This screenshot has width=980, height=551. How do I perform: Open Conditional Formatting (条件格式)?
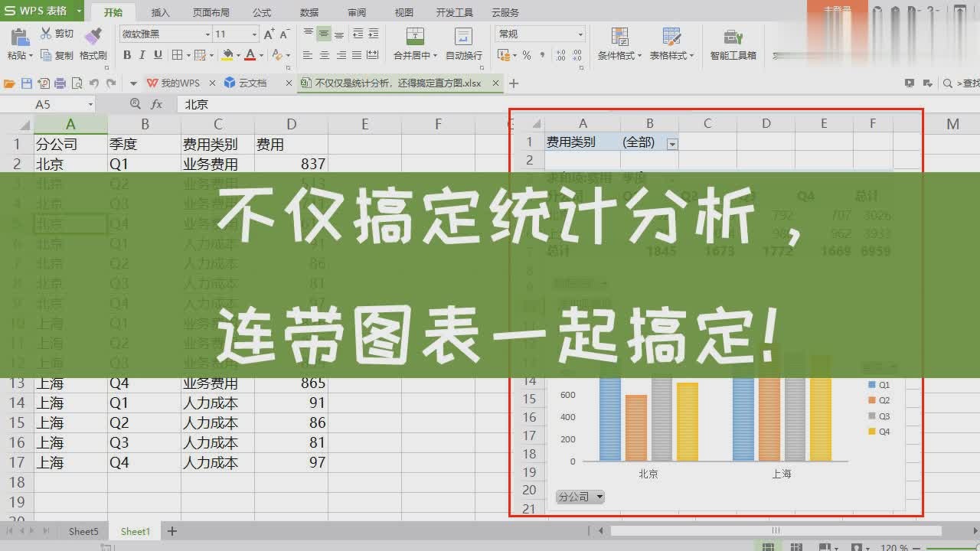click(x=619, y=44)
